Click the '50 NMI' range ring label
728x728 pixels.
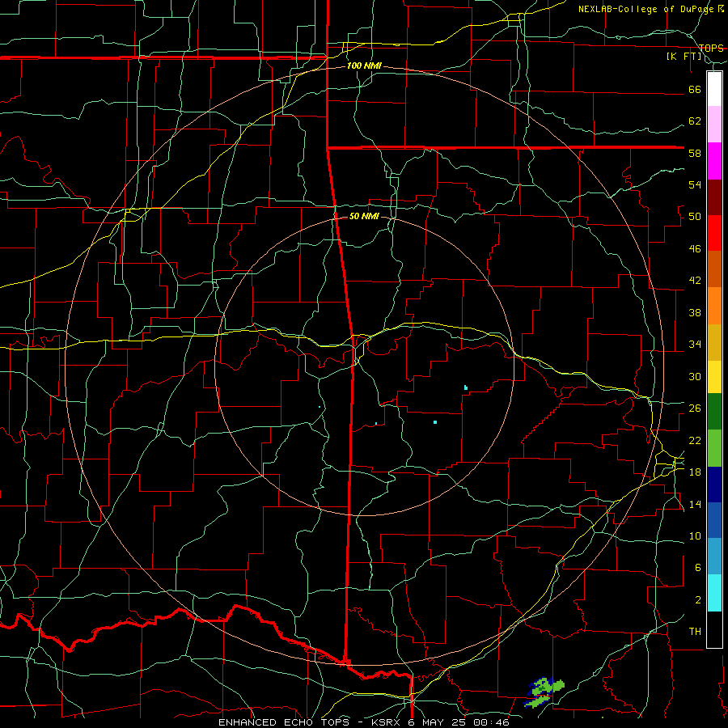point(364,216)
